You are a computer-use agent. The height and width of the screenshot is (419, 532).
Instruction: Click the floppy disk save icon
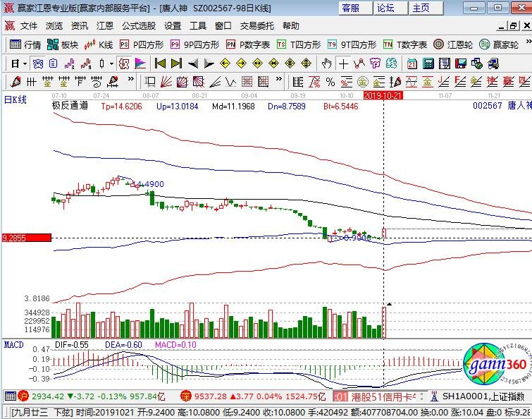[x=460, y=63]
